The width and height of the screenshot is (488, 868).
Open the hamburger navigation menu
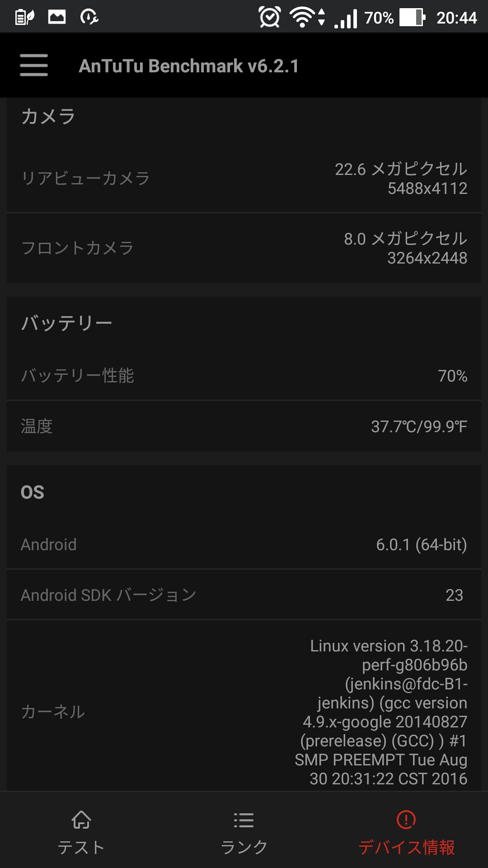(34, 65)
